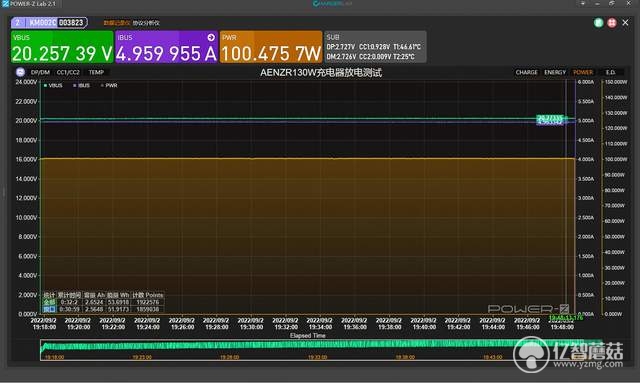640x383 pixels.
Task: Click the green round icon near top right
Action: tap(598, 23)
